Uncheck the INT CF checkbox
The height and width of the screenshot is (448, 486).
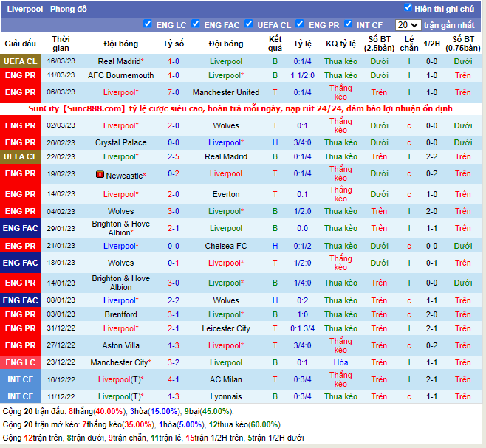(x=349, y=24)
